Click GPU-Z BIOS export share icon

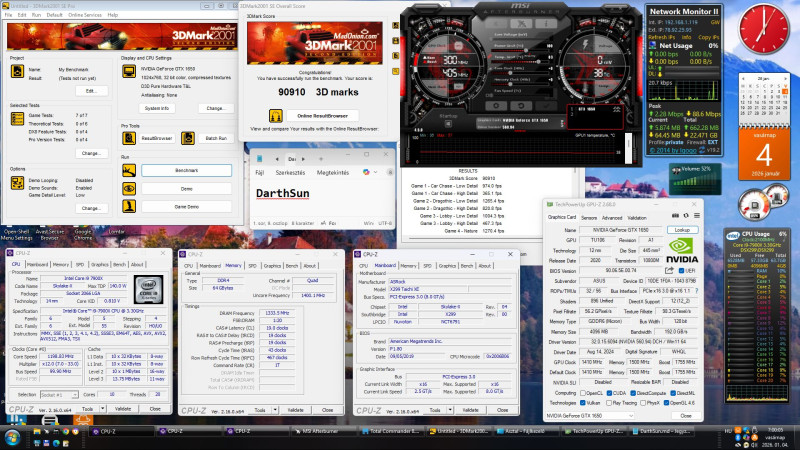[x=669, y=270]
